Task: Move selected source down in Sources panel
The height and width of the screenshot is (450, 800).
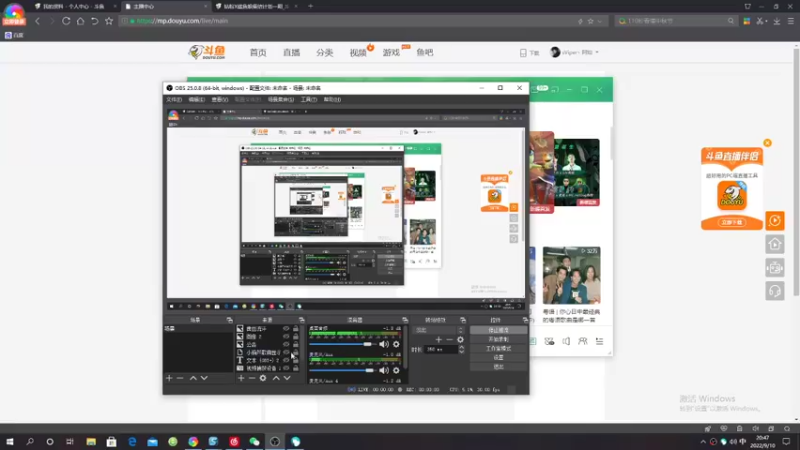Action: [x=287, y=378]
